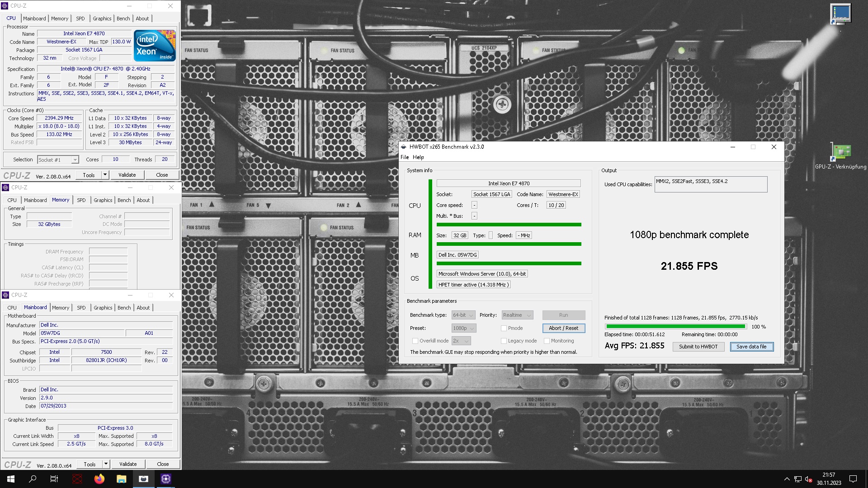
Task: Expand Tools arrow in top CPU-Z window
Action: (105, 175)
